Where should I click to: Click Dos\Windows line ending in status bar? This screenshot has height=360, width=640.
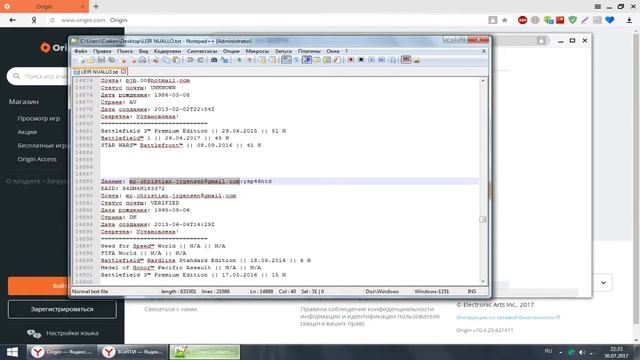[x=382, y=291]
